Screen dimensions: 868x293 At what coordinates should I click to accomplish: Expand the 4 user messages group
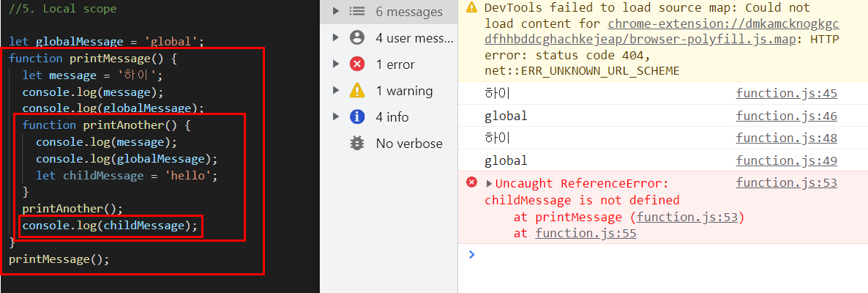pyautogui.click(x=335, y=37)
